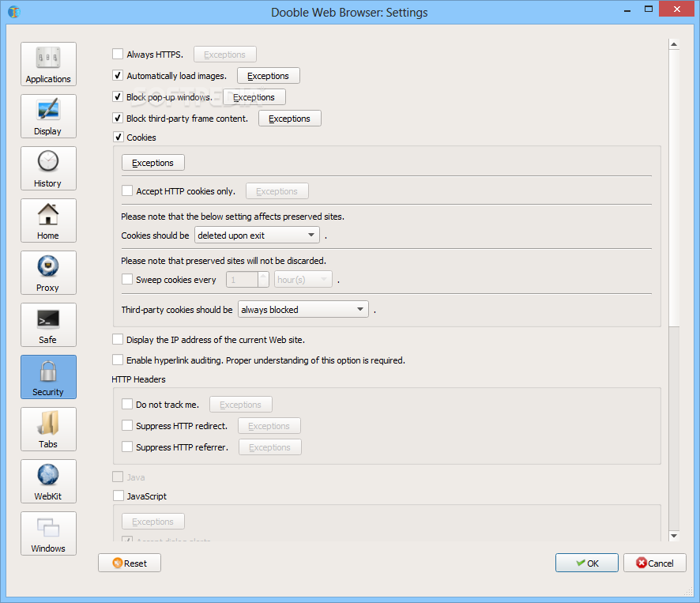Click Exceptions under JavaScript section
Image resolution: width=700 pixels, height=603 pixels.
coord(153,522)
